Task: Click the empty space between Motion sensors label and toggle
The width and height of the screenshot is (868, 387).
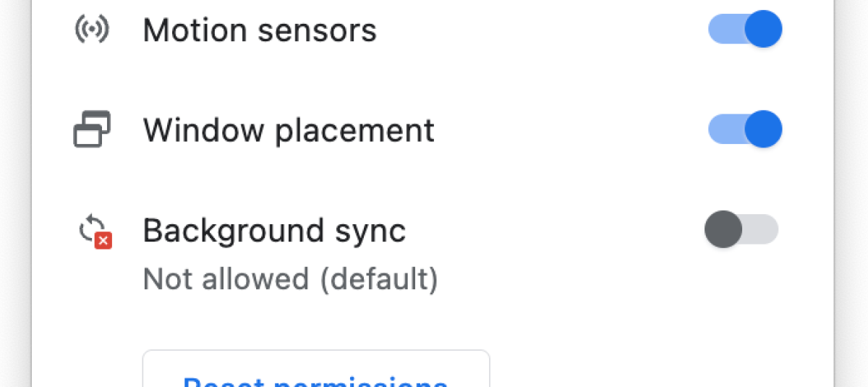Action: (x=542, y=30)
